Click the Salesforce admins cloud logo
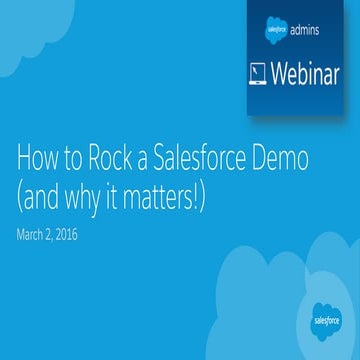 (276, 30)
